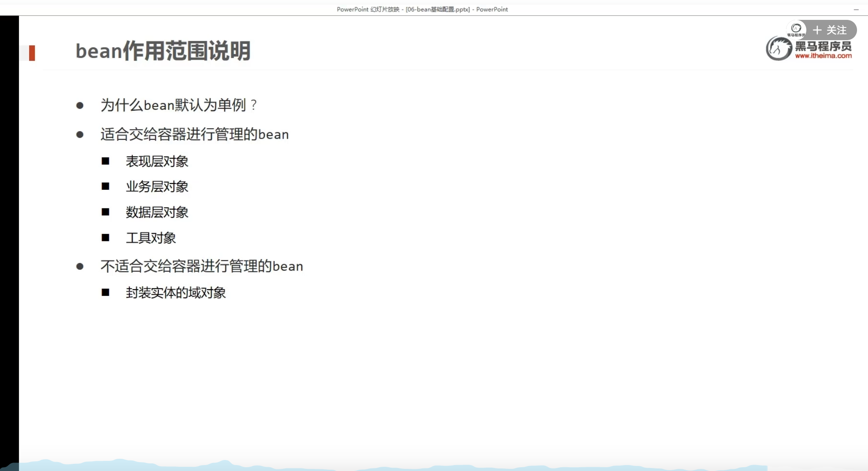
Task: Click the red accent bar beside the title
Action: [32, 53]
